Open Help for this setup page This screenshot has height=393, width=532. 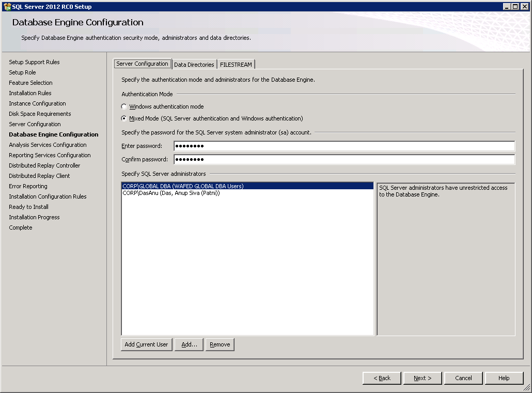coord(504,378)
